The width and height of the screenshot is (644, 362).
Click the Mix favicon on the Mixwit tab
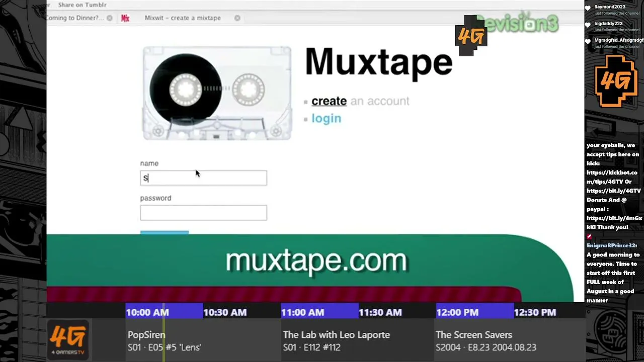click(125, 18)
